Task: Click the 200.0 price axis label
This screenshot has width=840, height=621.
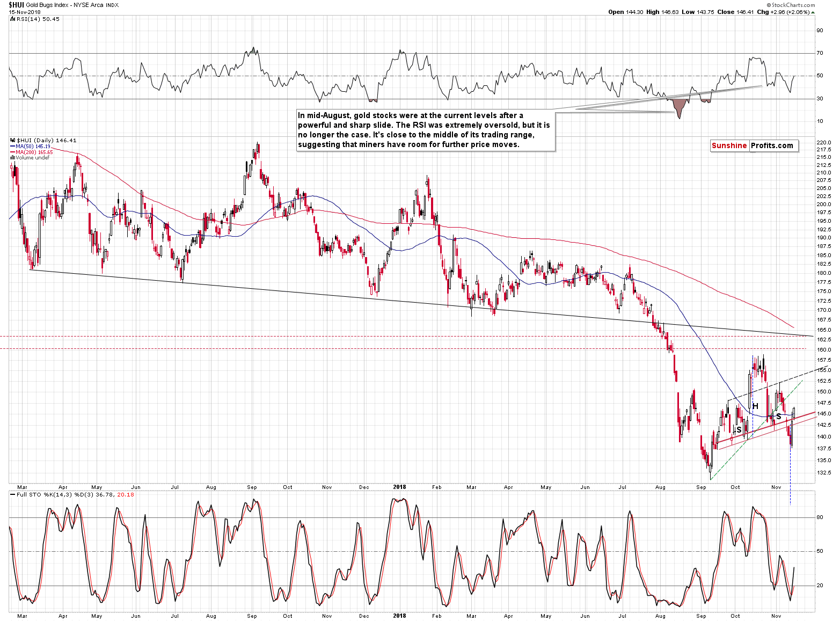Action: coord(824,204)
